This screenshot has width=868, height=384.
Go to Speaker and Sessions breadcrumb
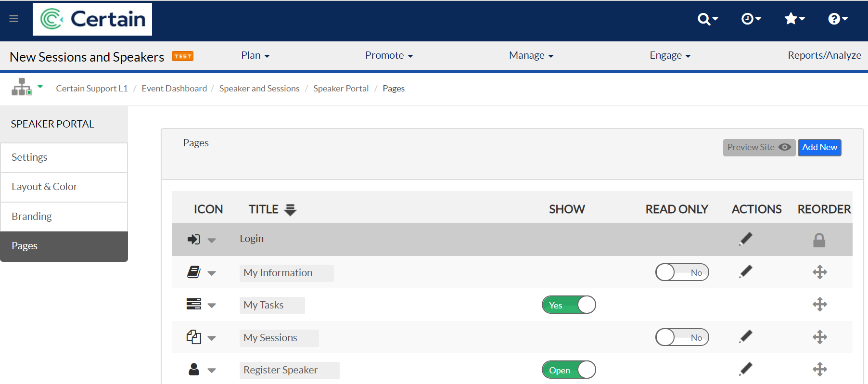tap(259, 89)
